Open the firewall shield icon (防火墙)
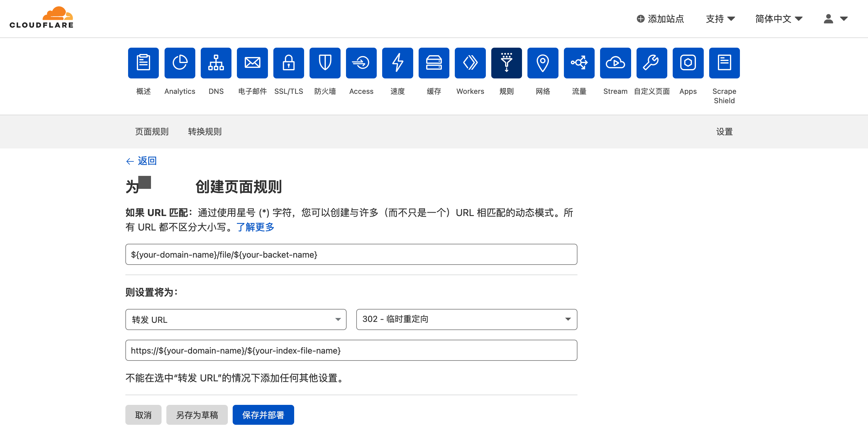The height and width of the screenshot is (429, 868). point(325,63)
